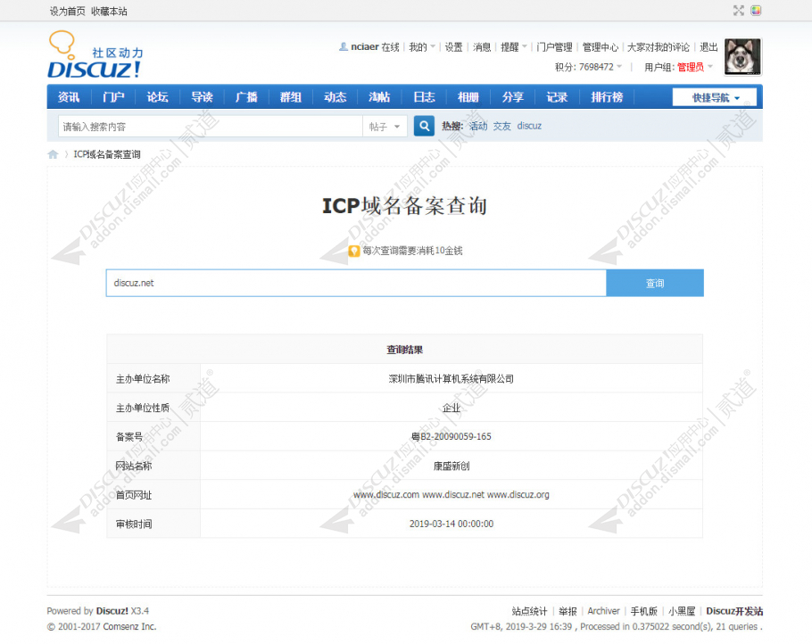Open the 小黑屋 footer link
The width and height of the screenshot is (812, 644).
tap(682, 611)
